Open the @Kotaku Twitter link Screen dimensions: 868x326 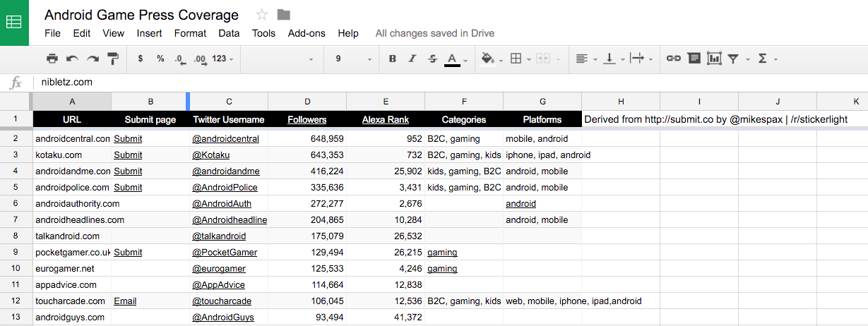pos(210,155)
